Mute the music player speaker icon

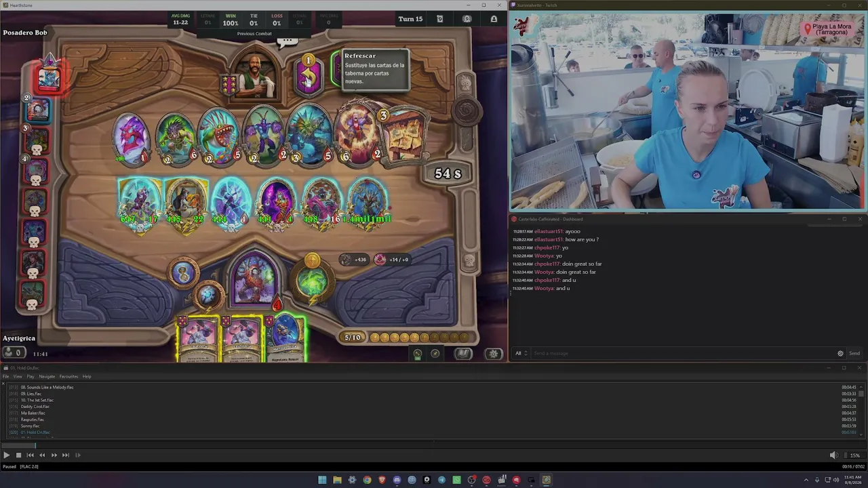point(833,455)
